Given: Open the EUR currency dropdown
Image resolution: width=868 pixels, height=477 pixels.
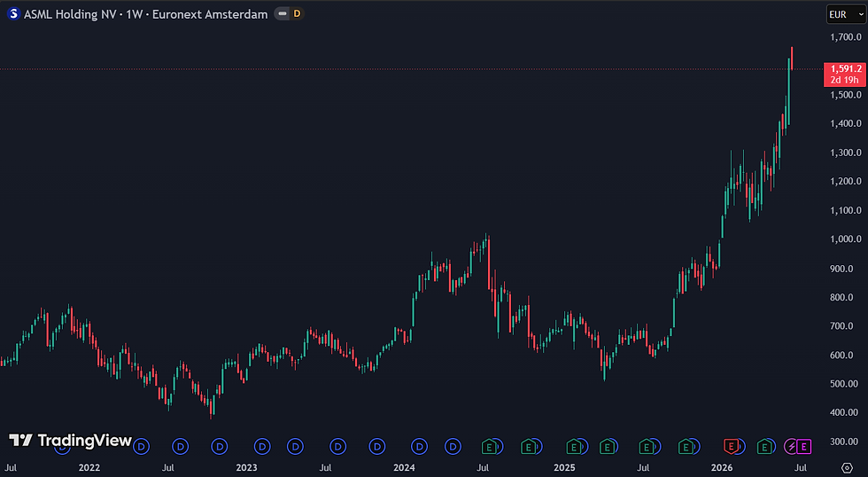Looking at the screenshot, I should [846, 14].
